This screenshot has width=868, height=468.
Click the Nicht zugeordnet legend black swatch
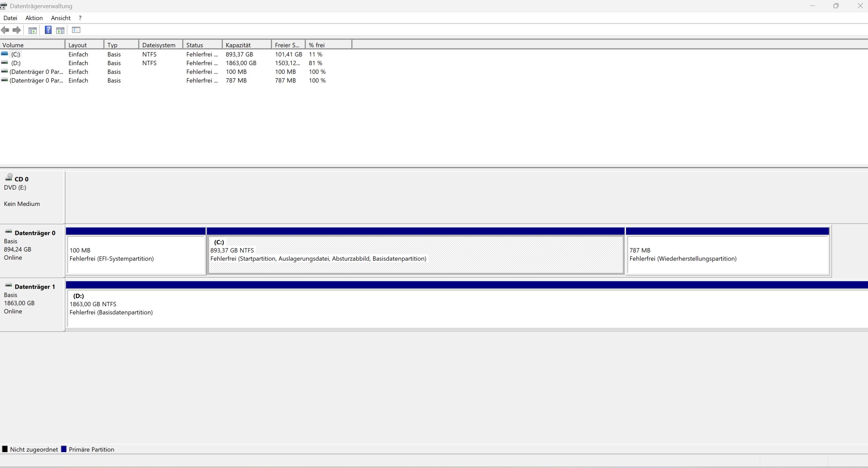[5, 449]
